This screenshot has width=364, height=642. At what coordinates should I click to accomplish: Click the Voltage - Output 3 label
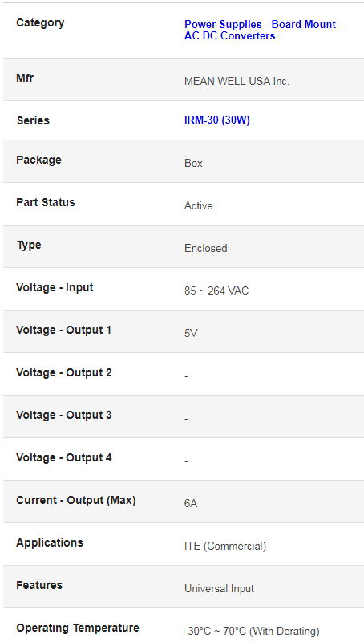point(64,416)
